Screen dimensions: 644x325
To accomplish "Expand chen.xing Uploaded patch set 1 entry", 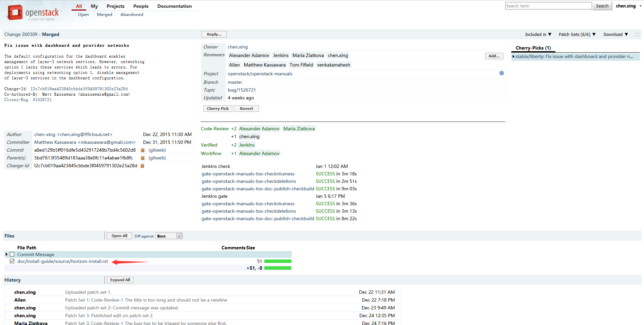I will coord(203,292).
